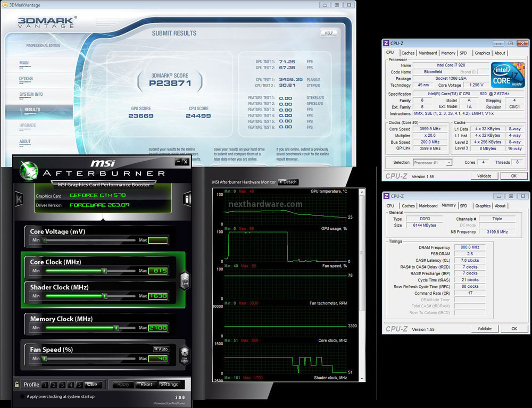Image resolution: width=532 pixels, height=408 pixels.
Task: Switch to SPD tab in upper CPU-Z window
Action: pyautogui.click(x=463, y=53)
